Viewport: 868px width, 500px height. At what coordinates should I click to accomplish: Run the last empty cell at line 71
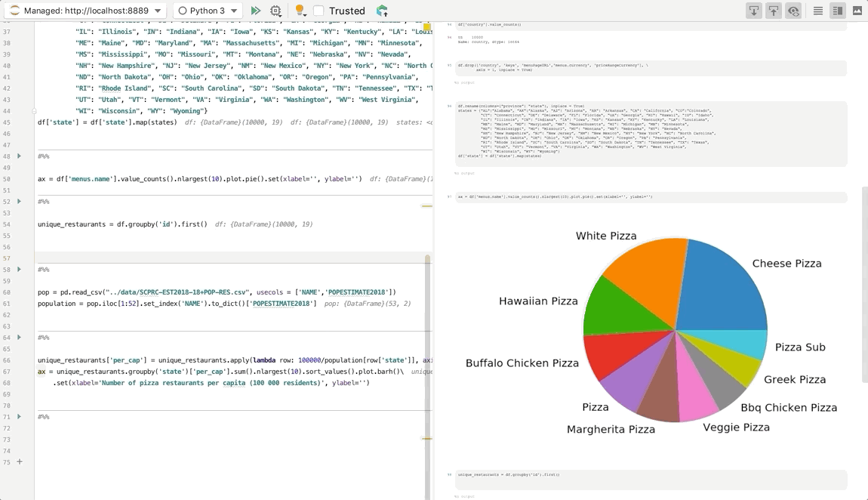pyautogui.click(x=19, y=416)
